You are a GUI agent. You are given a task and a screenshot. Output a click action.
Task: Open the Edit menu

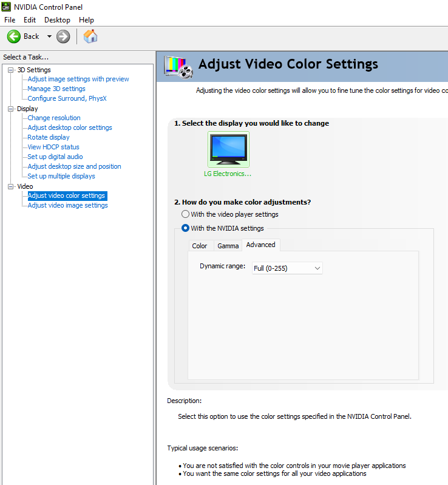click(x=30, y=20)
